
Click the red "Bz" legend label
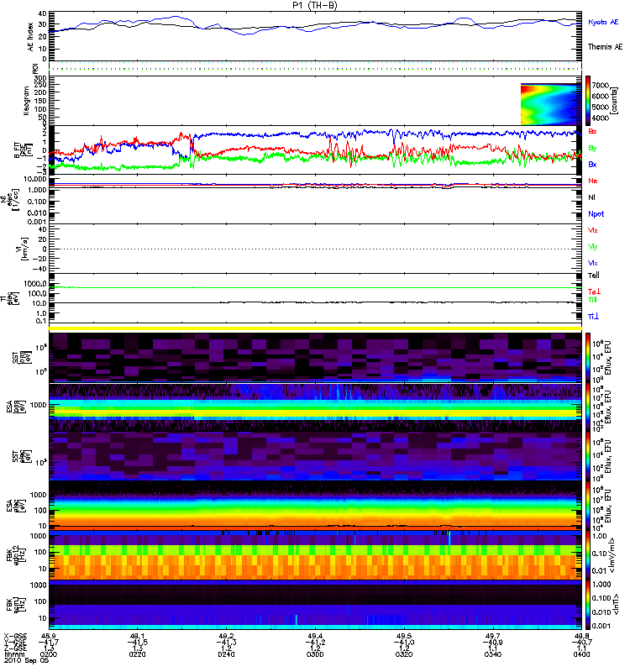(592, 131)
